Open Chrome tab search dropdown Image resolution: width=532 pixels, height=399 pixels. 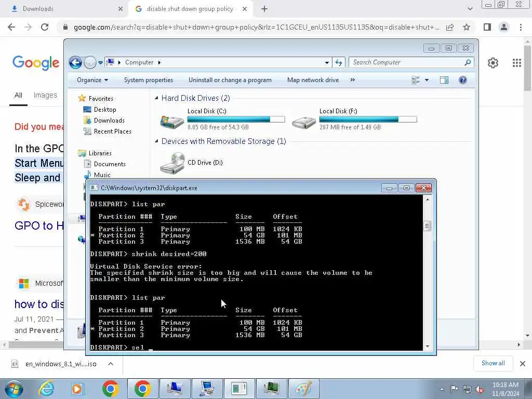(x=470, y=9)
